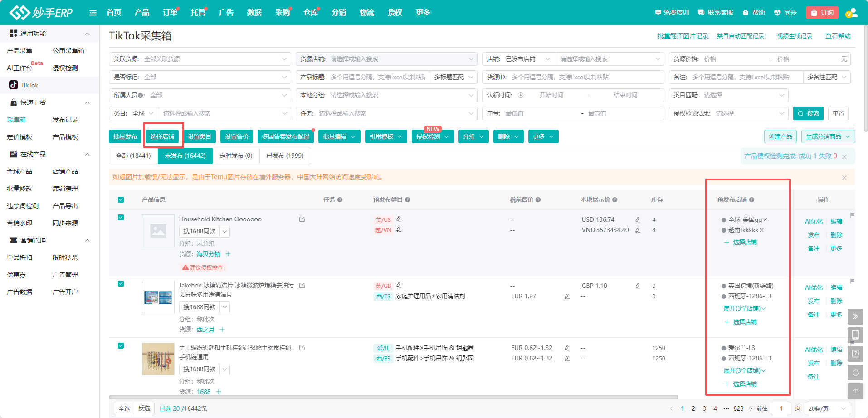Open the TikTok sidebar icon entry

pyautogui.click(x=14, y=85)
